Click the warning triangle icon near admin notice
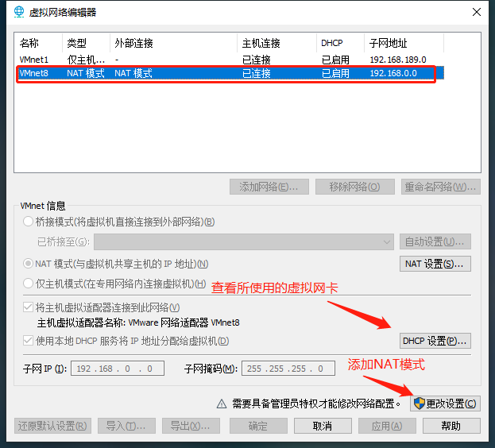The height and width of the screenshot is (448, 495). 222,404
